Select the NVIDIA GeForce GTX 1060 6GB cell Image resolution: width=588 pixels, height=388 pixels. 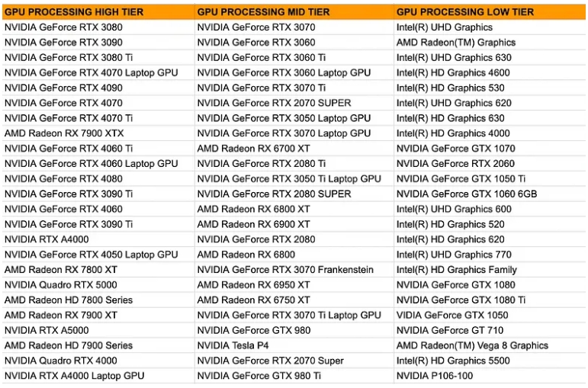[x=490, y=194]
